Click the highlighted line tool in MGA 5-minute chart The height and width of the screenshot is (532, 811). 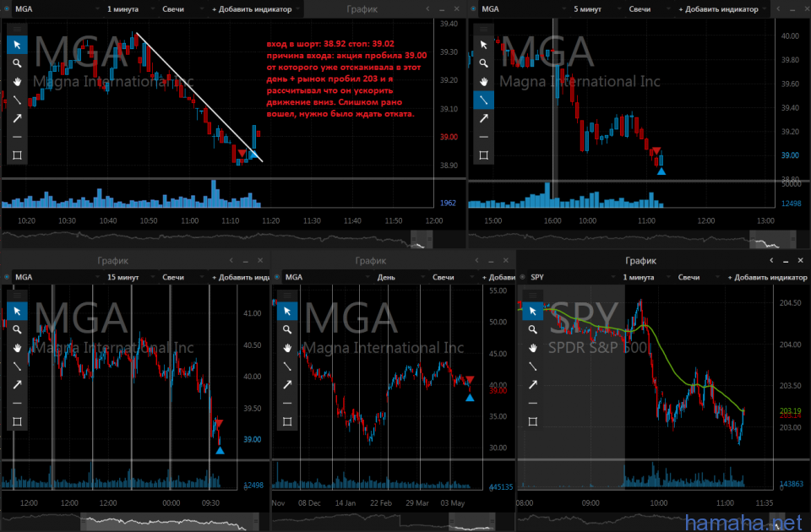coord(483,100)
